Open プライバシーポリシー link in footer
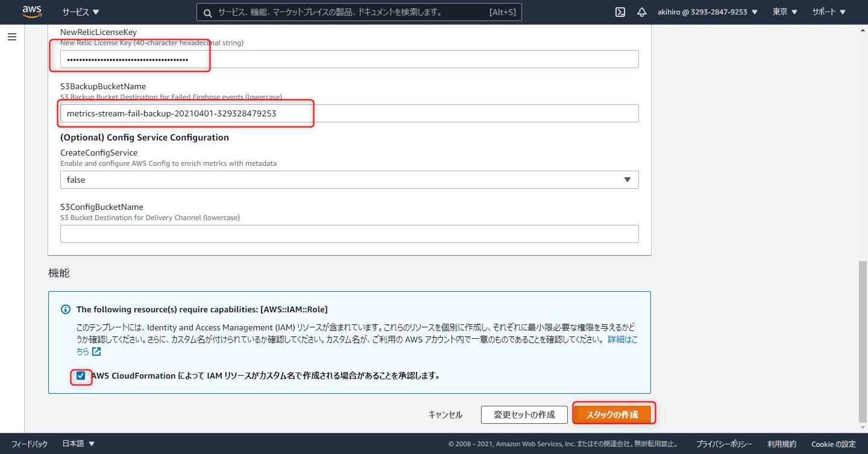Screen dimensions: 868x454 click(724, 444)
